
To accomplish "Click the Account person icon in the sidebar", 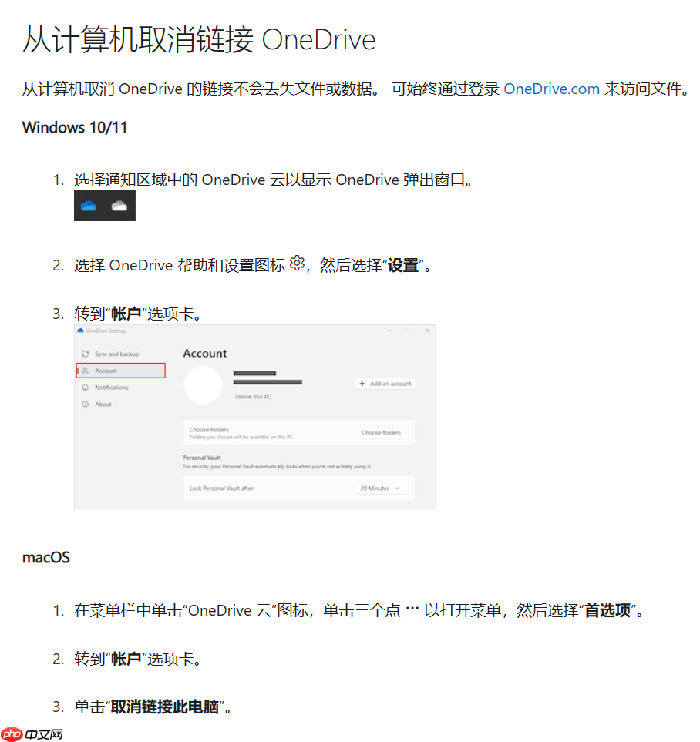I will click(x=85, y=371).
